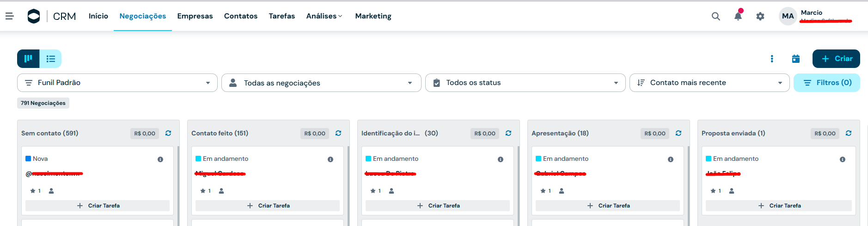
Task: Open info icon on Identificação card
Action: click(501, 159)
